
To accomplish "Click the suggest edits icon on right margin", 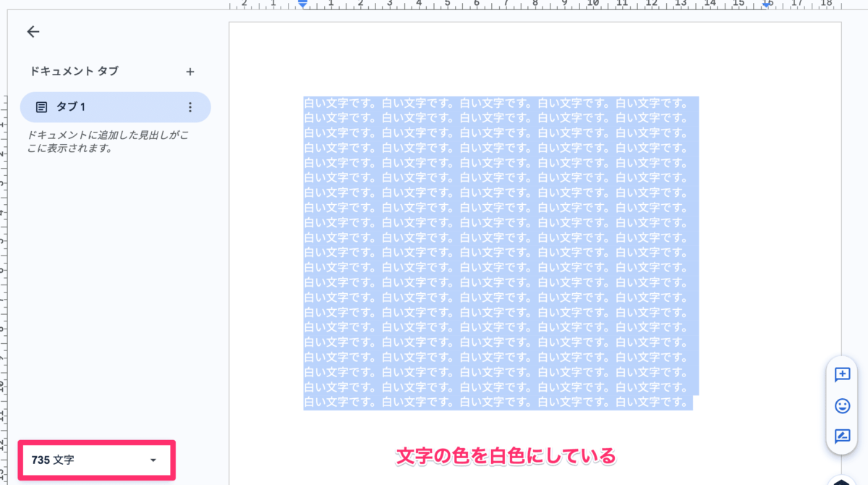I will pyautogui.click(x=842, y=436).
